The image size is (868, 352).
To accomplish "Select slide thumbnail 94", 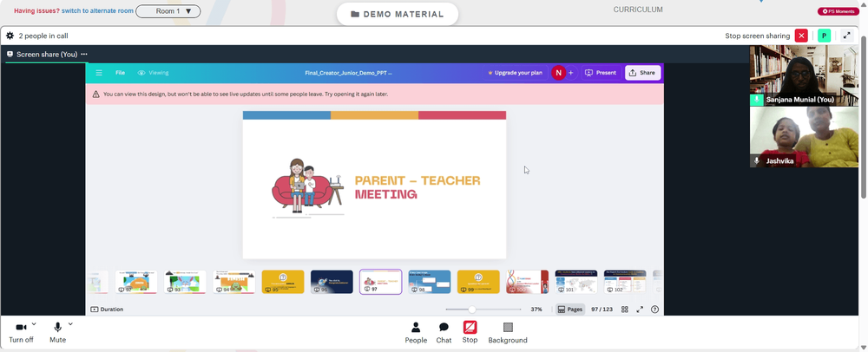I will (233, 282).
